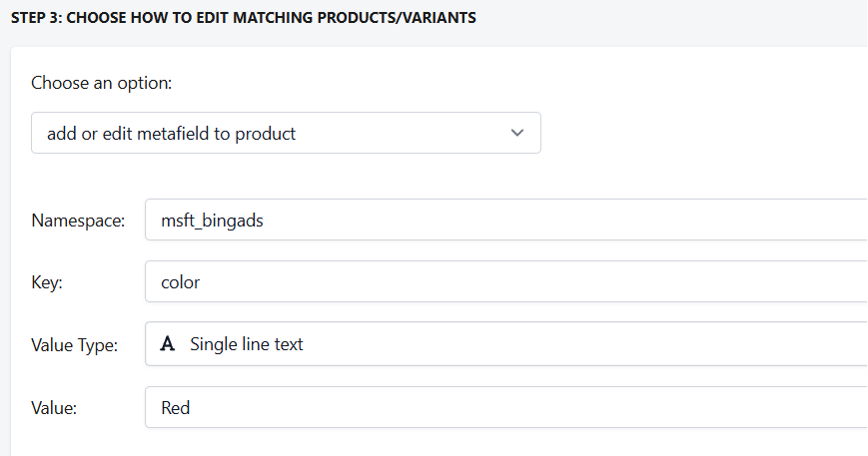Click the chevron arrow on the option dropdown

pos(517,133)
